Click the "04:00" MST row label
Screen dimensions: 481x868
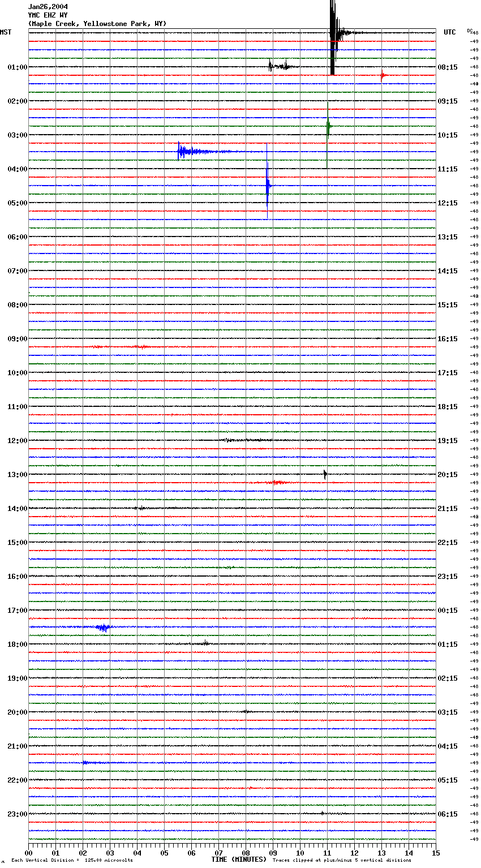[18, 169]
